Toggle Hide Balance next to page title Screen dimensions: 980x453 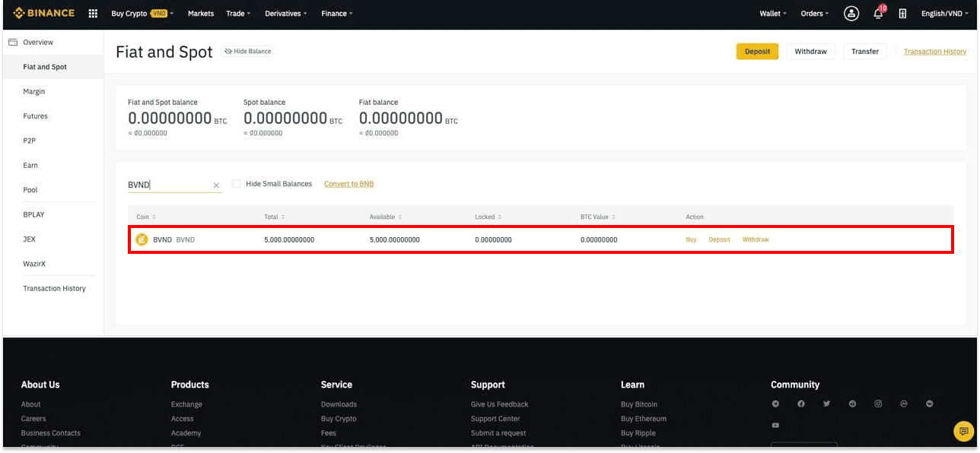tap(247, 51)
